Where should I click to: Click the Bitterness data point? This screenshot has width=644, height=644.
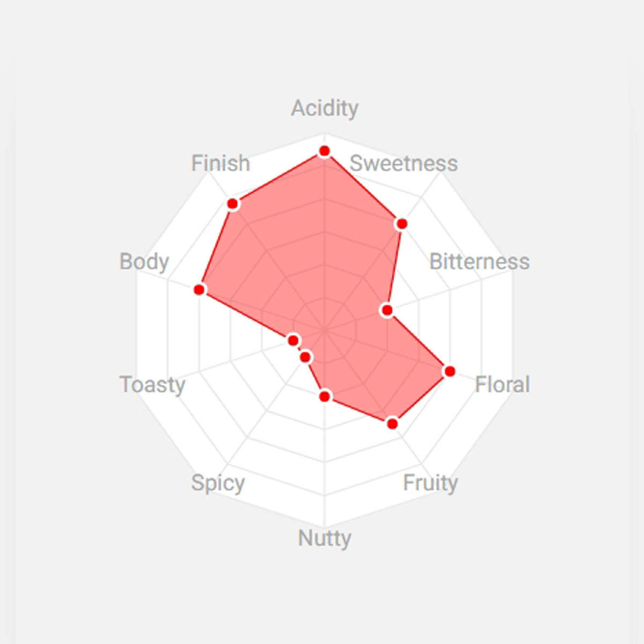[386, 310]
